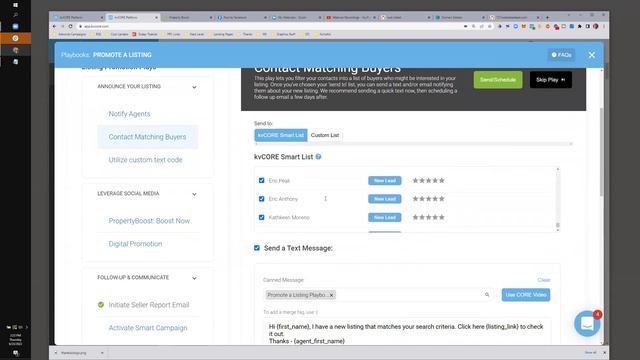Open the download item options chevron
This screenshot has height=360, width=640.
102,353
